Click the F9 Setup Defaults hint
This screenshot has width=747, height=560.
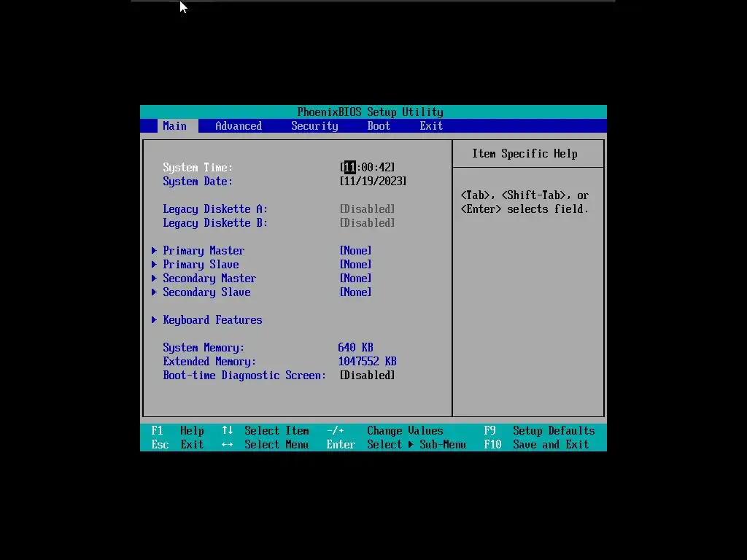539,430
